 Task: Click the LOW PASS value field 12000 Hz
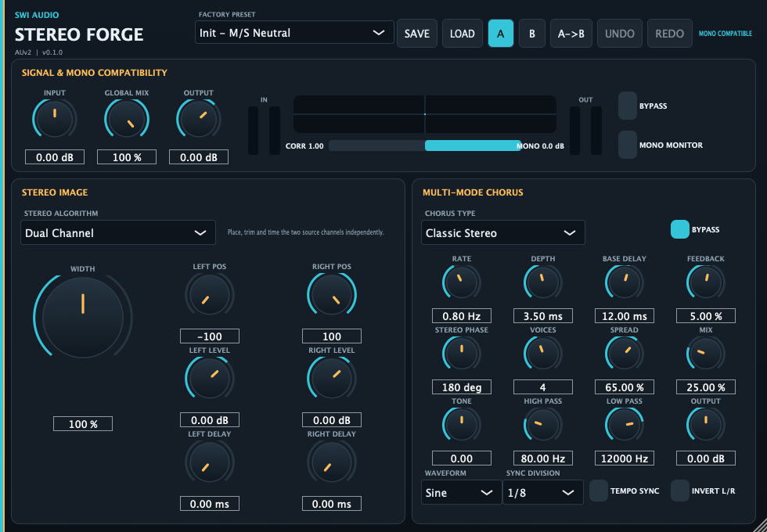(x=625, y=458)
